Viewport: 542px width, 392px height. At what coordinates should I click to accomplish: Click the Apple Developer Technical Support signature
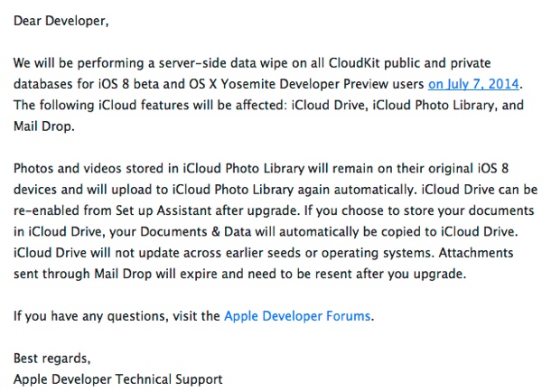pos(117,378)
